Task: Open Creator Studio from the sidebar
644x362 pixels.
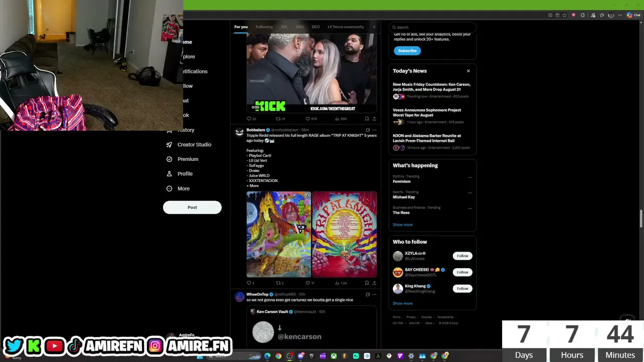Action: (x=189, y=145)
